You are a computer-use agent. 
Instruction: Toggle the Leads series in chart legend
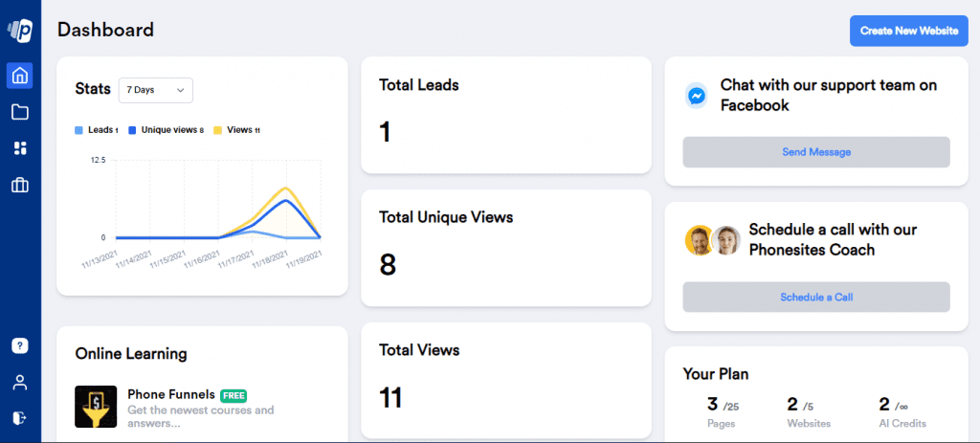click(97, 130)
